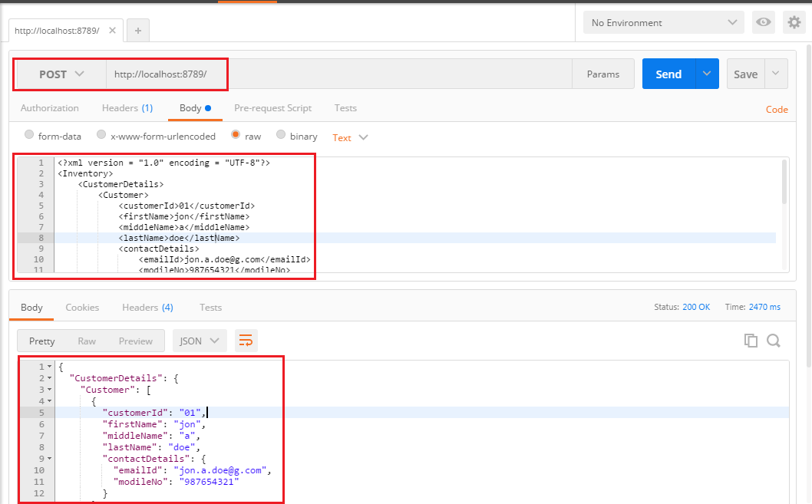
Task: Collapse Customer array fold arrow on line 3
Action: pos(50,390)
